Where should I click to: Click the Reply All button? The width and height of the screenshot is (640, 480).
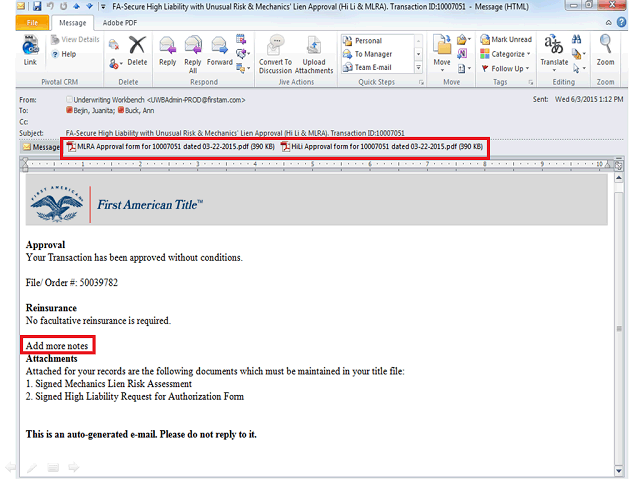pyautogui.click(x=193, y=54)
